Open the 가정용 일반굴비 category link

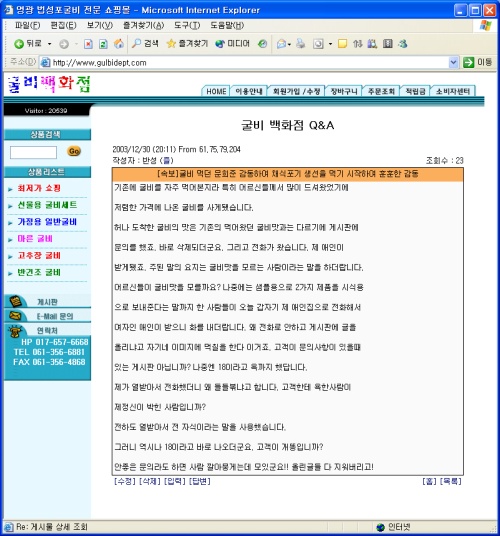(47, 222)
